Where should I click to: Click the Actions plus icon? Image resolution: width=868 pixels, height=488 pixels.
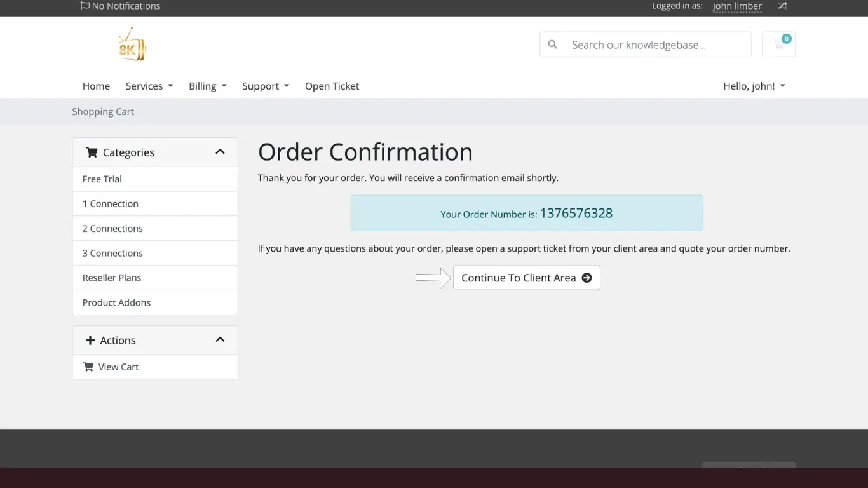(x=90, y=341)
